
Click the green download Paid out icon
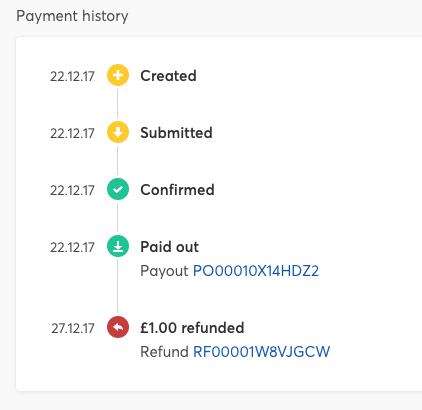(118, 246)
